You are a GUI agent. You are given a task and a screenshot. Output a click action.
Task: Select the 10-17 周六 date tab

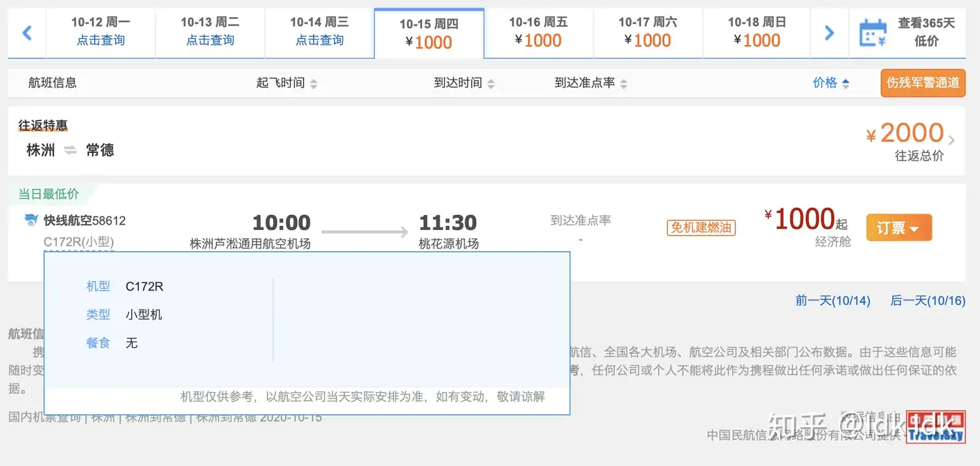point(648,32)
